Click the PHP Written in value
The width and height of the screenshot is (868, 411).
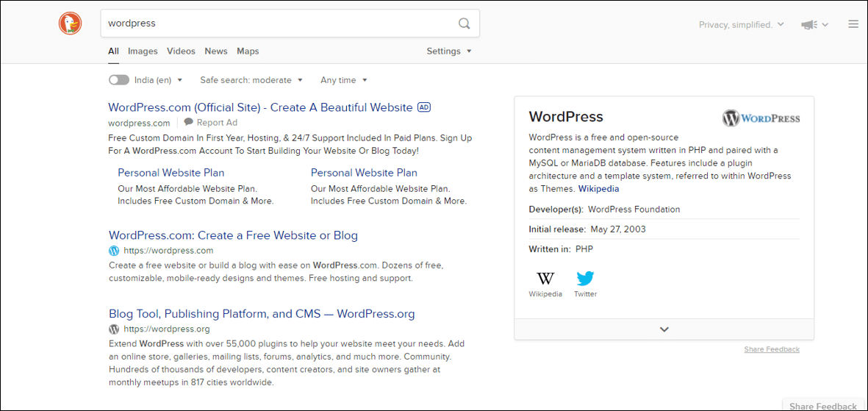[584, 249]
